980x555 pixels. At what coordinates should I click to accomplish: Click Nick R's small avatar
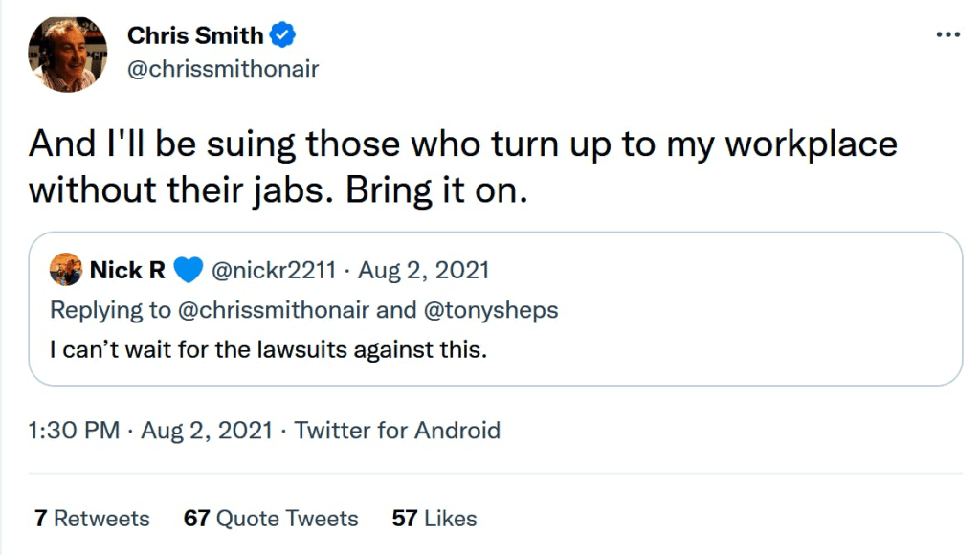point(66,271)
